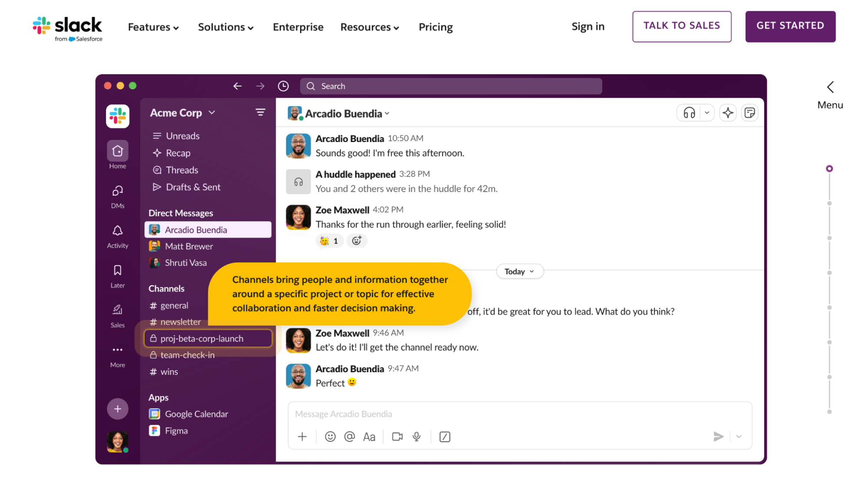The height and width of the screenshot is (493, 868).
Task: Click the record video clip icon
Action: coord(397,437)
